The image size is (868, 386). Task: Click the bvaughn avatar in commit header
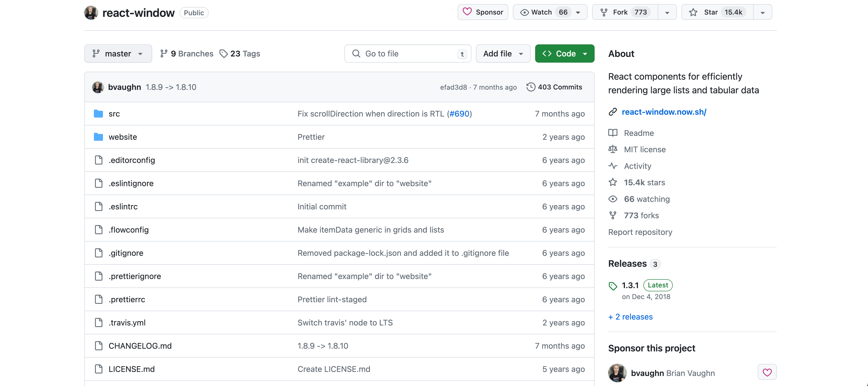pyautogui.click(x=98, y=87)
